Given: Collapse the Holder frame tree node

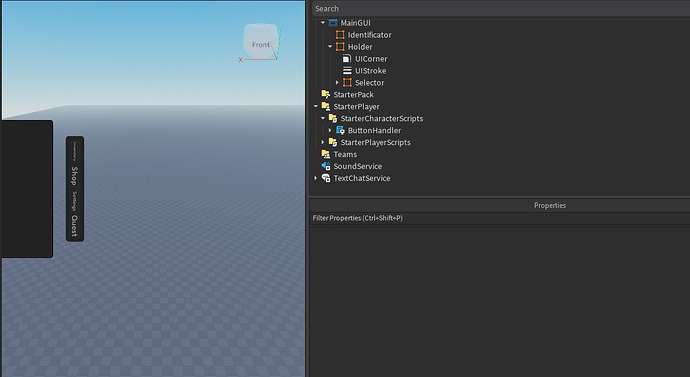Looking at the screenshot, I should 330,47.
